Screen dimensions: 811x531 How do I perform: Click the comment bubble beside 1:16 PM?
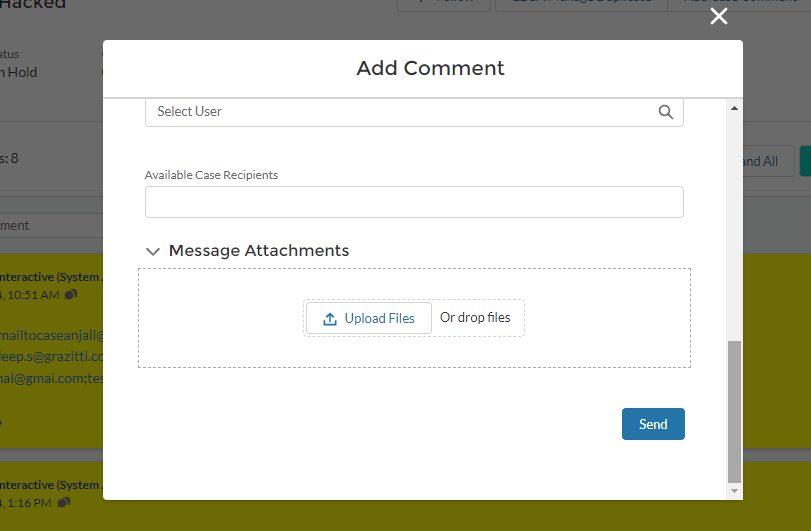click(64, 503)
